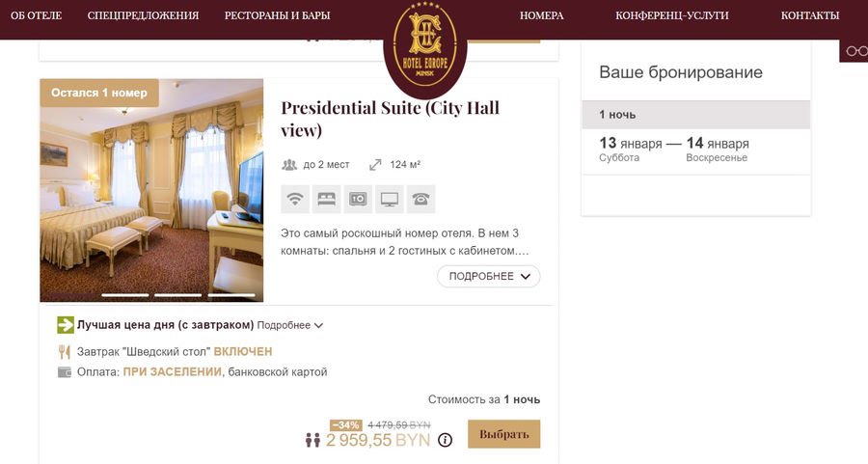Click the double bed amenity icon
The height and width of the screenshot is (464, 868).
pyautogui.click(x=327, y=199)
